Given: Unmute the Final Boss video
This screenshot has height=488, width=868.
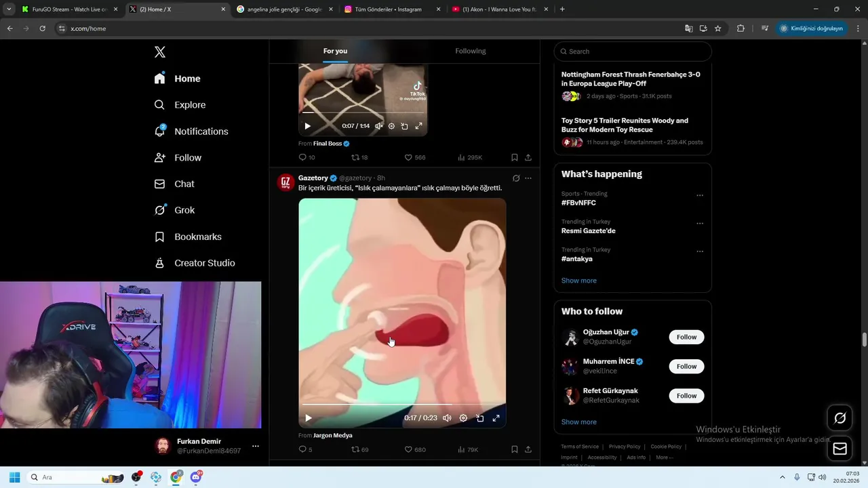Looking at the screenshot, I should (378, 126).
